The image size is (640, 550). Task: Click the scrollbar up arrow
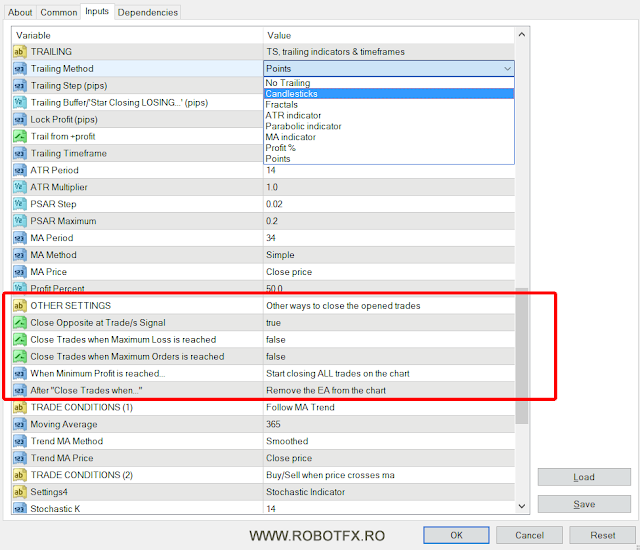(522, 35)
